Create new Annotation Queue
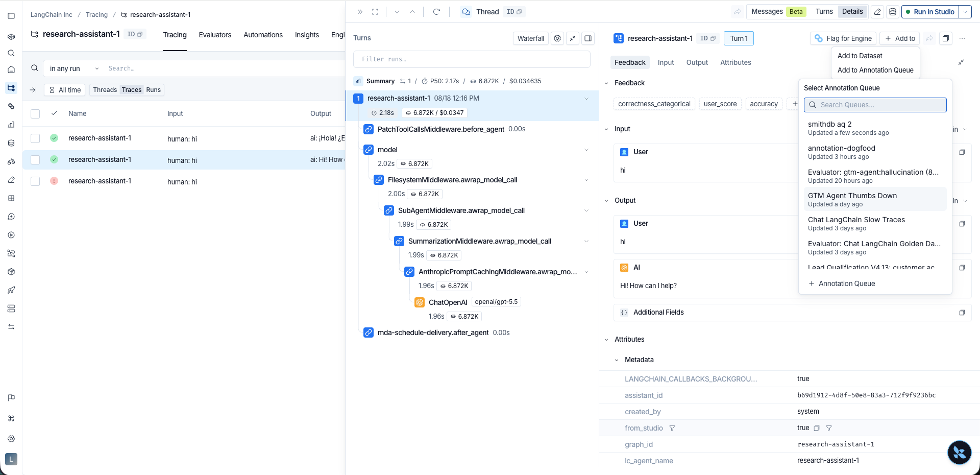Screen dimensions: 980x475 point(842,283)
